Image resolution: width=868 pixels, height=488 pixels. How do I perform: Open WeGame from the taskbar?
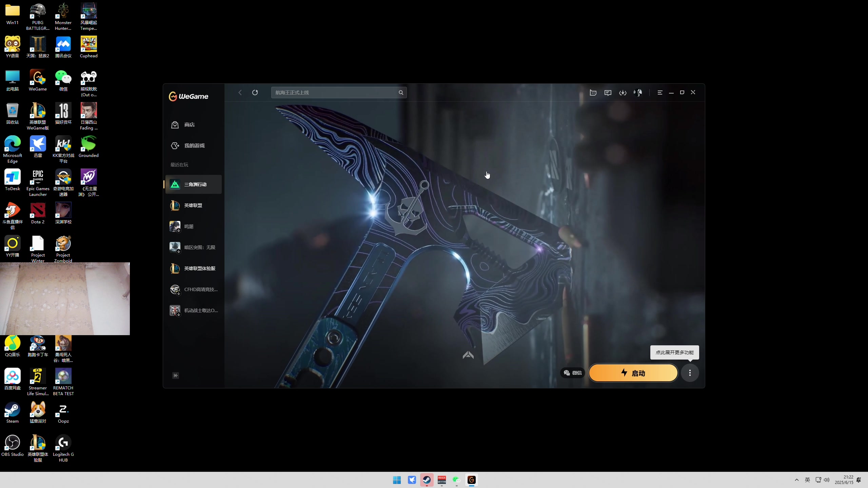[x=471, y=480]
